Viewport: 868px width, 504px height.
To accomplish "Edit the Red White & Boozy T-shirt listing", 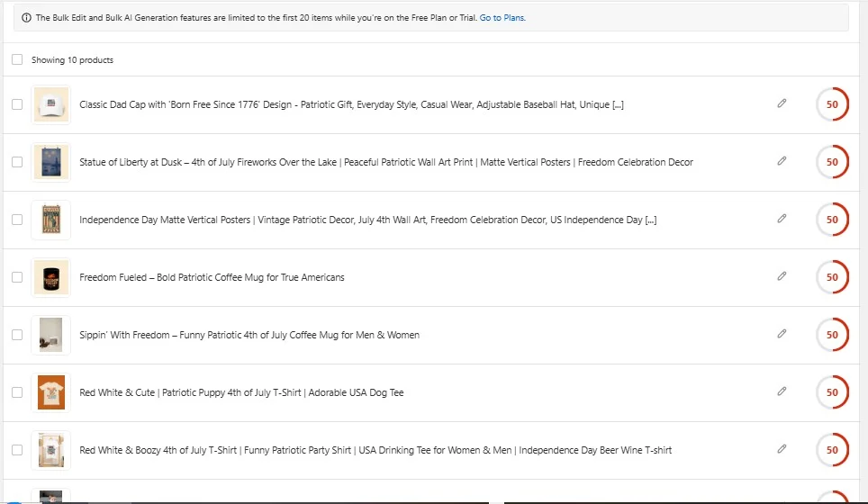I will pyautogui.click(x=782, y=449).
